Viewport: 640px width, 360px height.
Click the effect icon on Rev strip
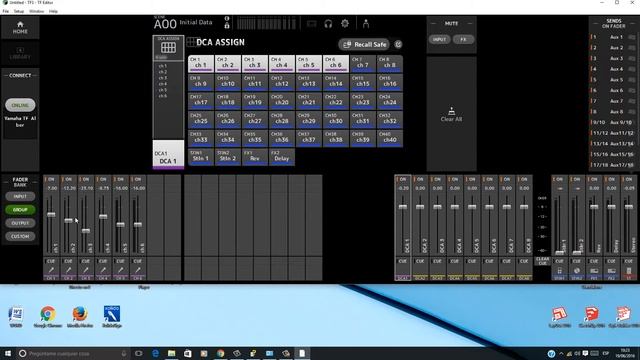click(x=594, y=271)
